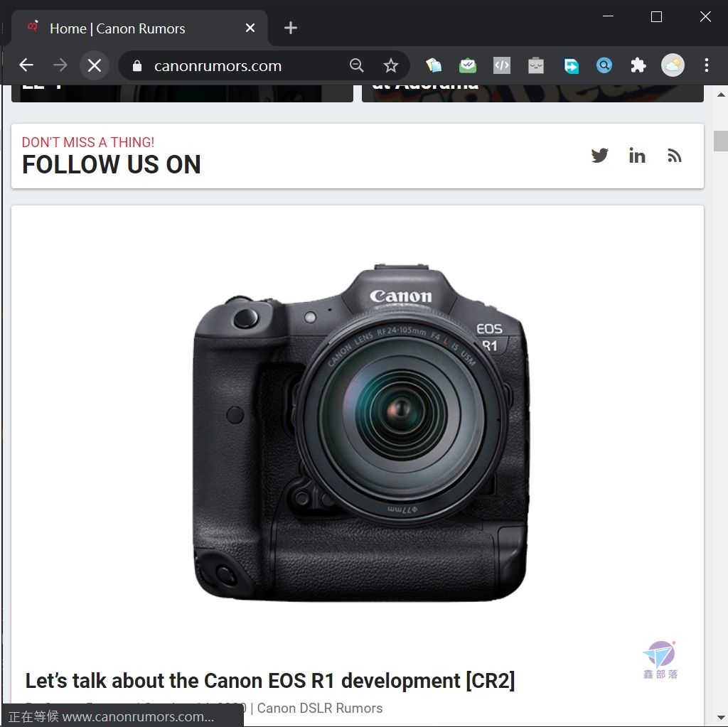Open the Chrome profile avatar
The width and height of the screenshot is (728, 727).
673,65
